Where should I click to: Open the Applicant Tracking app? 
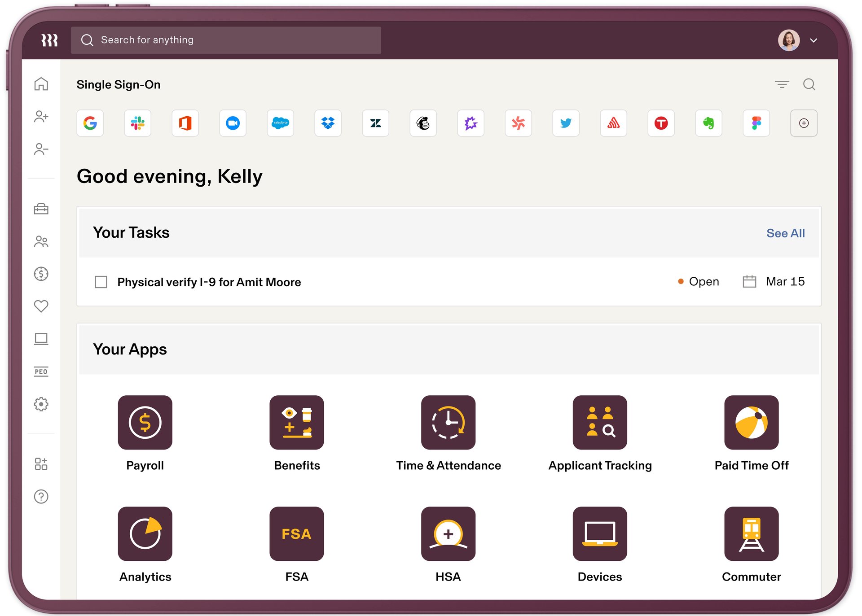600,422
